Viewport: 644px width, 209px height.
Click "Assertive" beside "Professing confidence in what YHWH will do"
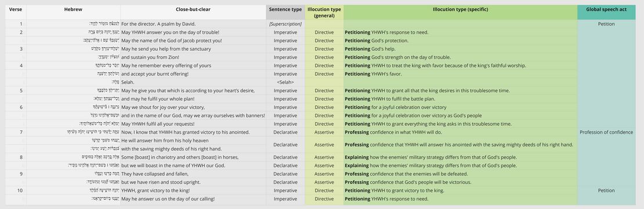(324, 133)
